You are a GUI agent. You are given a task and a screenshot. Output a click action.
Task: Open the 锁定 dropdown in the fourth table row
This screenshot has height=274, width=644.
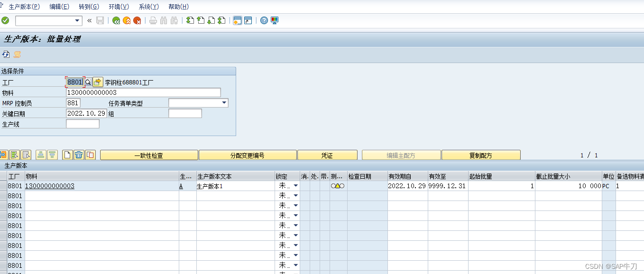coord(296,216)
